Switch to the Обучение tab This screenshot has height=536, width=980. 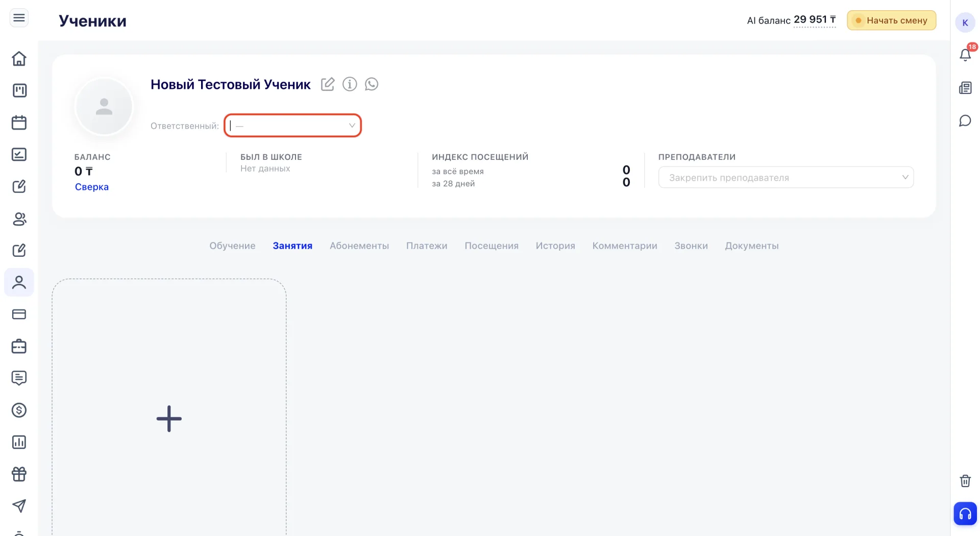(x=232, y=246)
